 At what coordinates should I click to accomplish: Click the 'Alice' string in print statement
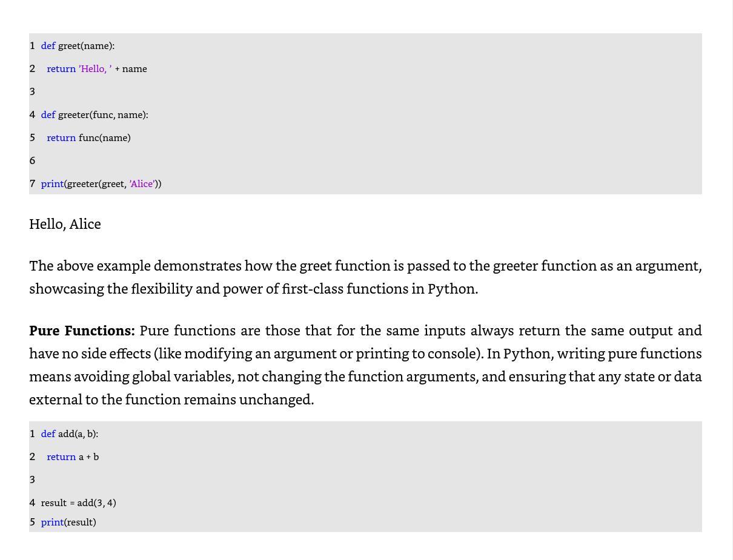coord(142,184)
